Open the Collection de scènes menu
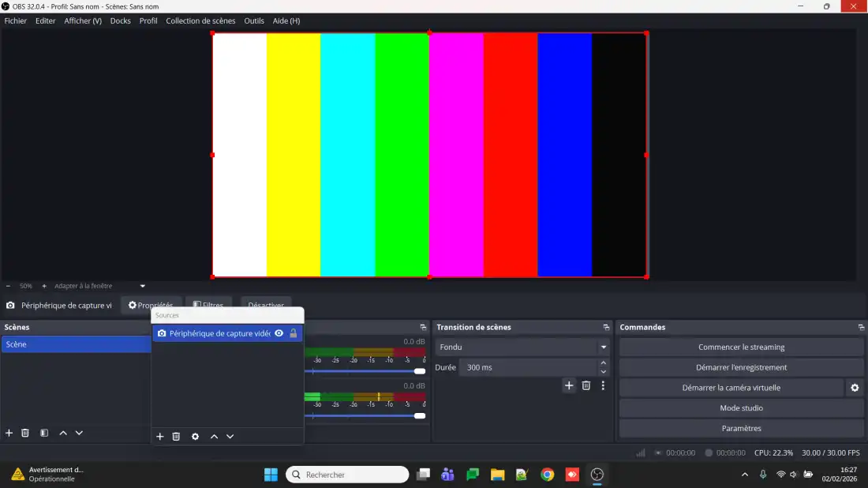868x488 pixels. [x=200, y=21]
